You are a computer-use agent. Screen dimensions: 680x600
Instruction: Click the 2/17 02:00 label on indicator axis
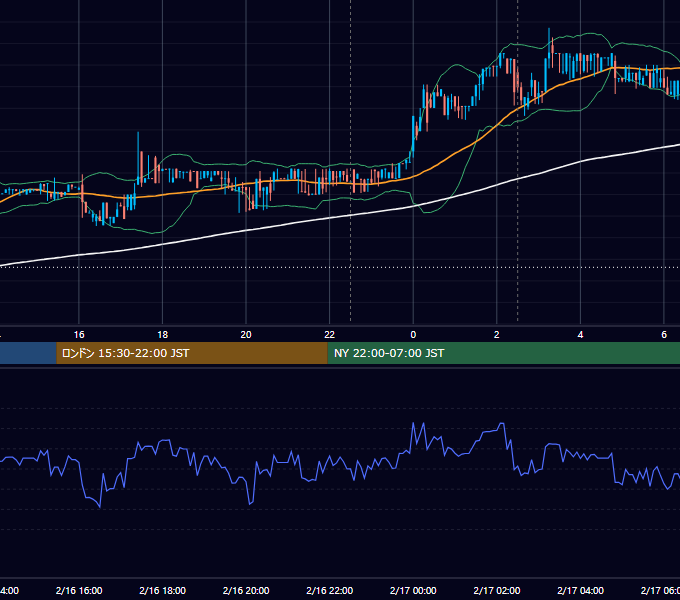point(497,590)
